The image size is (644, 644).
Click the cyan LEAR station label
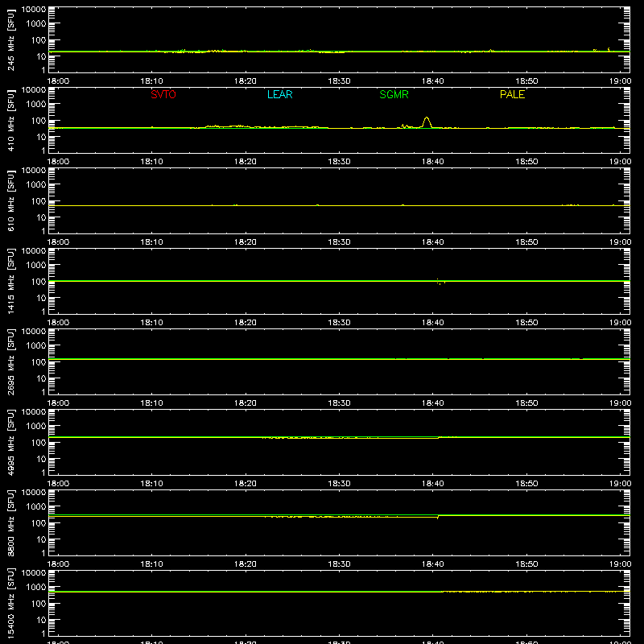tap(279, 94)
